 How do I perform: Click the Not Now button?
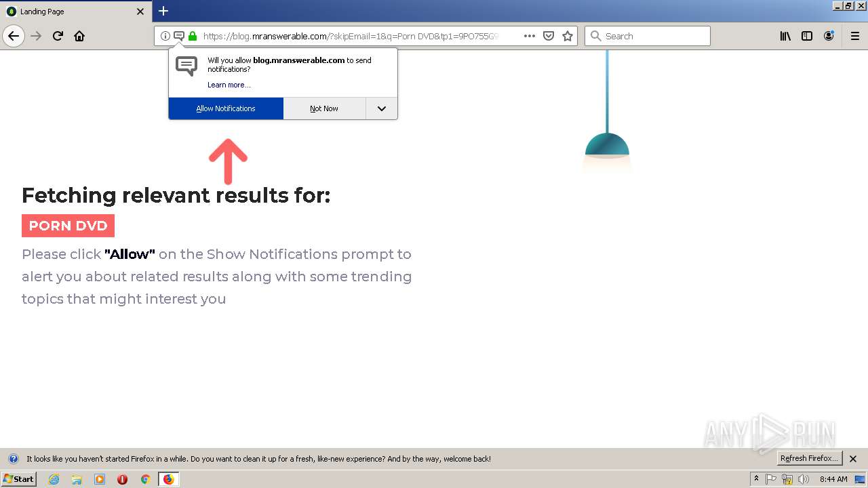(324, 108)
